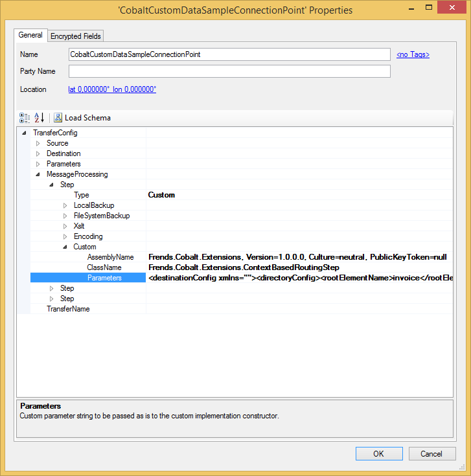Click the Alphabetical sort icon
Viewport: 471px width, 476px height.
click(x=39, y=118)
